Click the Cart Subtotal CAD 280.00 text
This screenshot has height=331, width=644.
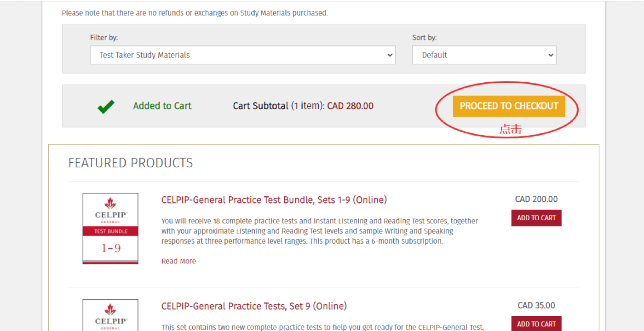pyautogui.click(x=303, y=106)
